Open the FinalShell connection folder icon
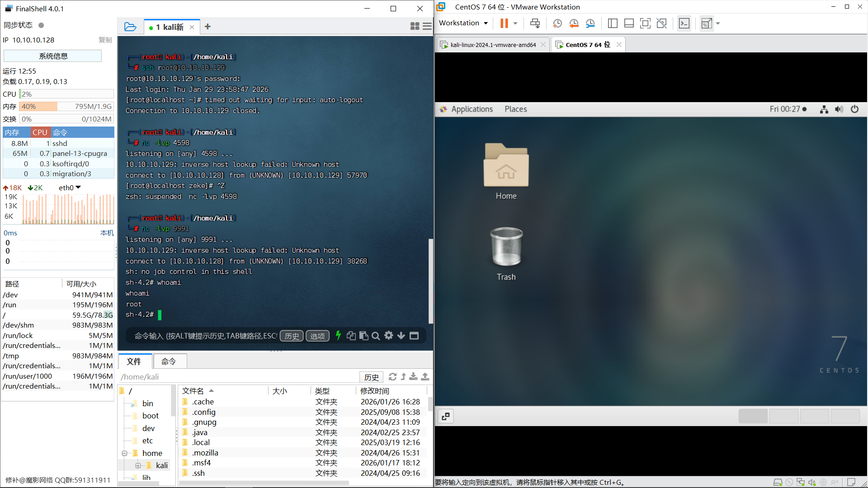 coord(130,27)
